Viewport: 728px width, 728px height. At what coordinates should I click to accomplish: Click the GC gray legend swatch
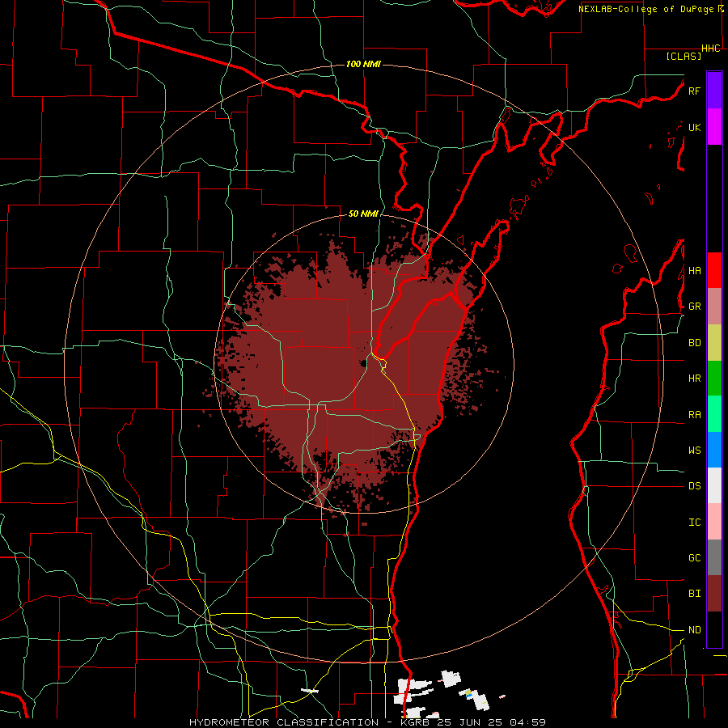[x=714, y=557]
